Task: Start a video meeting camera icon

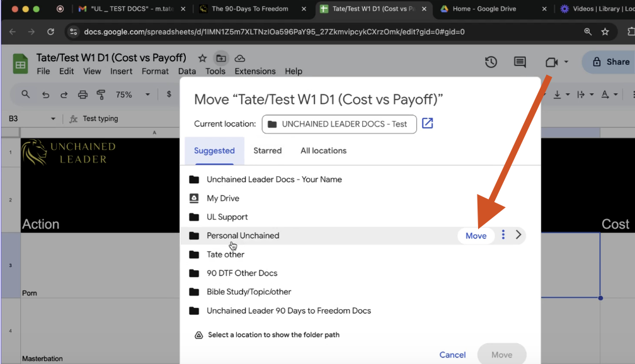Action: pos(551,62)
